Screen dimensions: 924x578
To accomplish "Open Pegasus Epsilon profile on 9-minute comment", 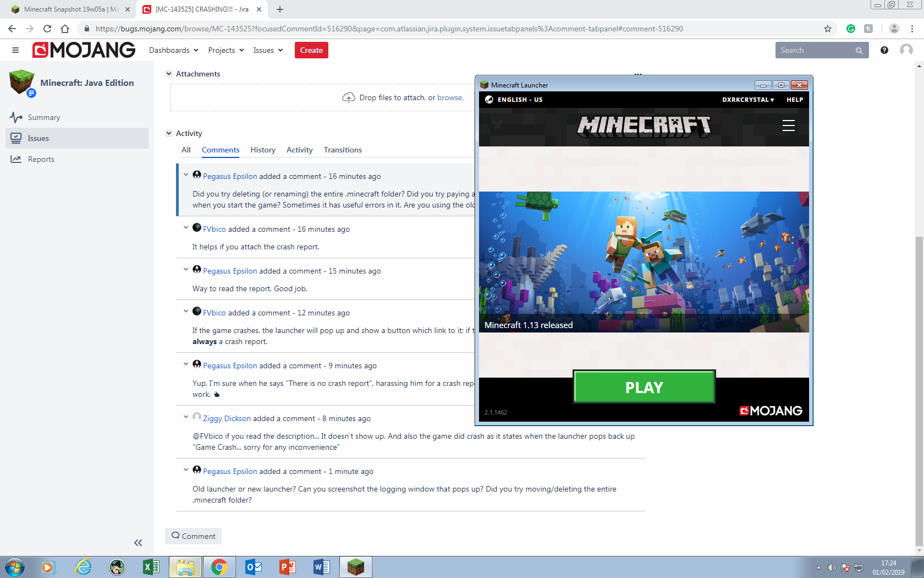I will point(230,366).
